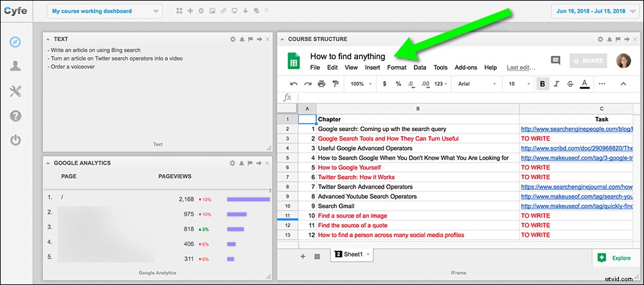Click the bell icon on Course Structure widget
This screenshot has height=285, width=644.
pyautogui.click(x=609, y=39)
